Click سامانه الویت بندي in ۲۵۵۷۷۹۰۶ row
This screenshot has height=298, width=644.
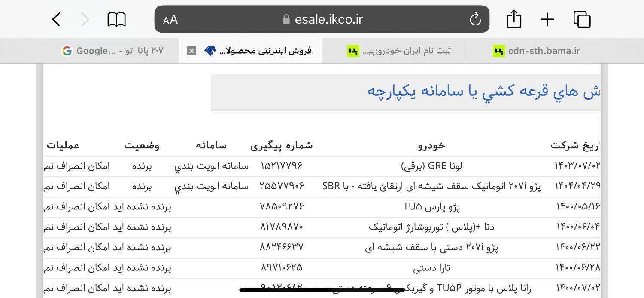click(211, 186)
